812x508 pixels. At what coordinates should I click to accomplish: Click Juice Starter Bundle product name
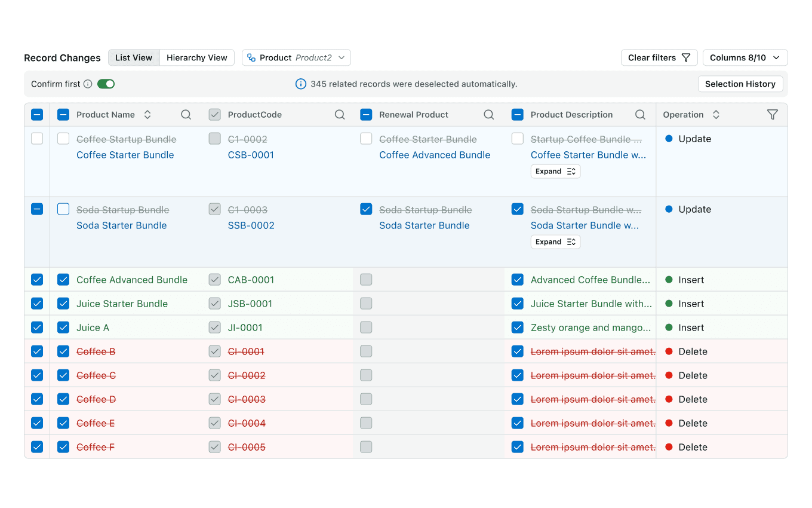click(122, 304)
